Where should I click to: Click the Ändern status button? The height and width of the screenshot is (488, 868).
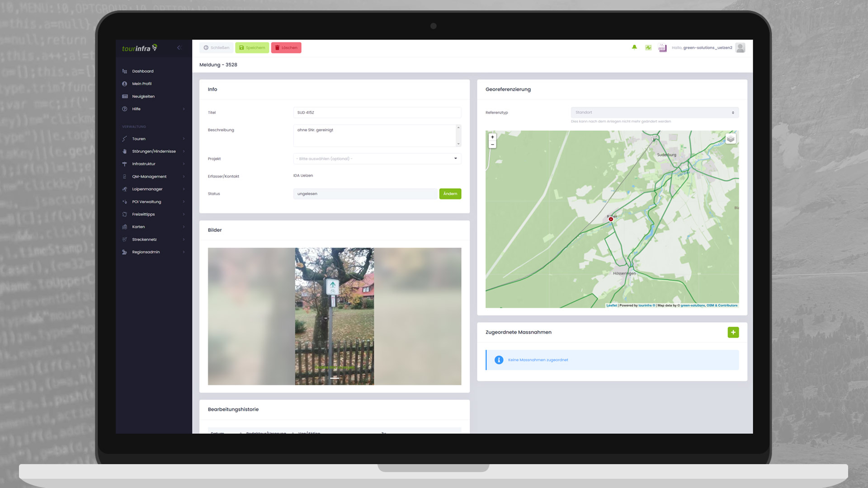(450, 194)
